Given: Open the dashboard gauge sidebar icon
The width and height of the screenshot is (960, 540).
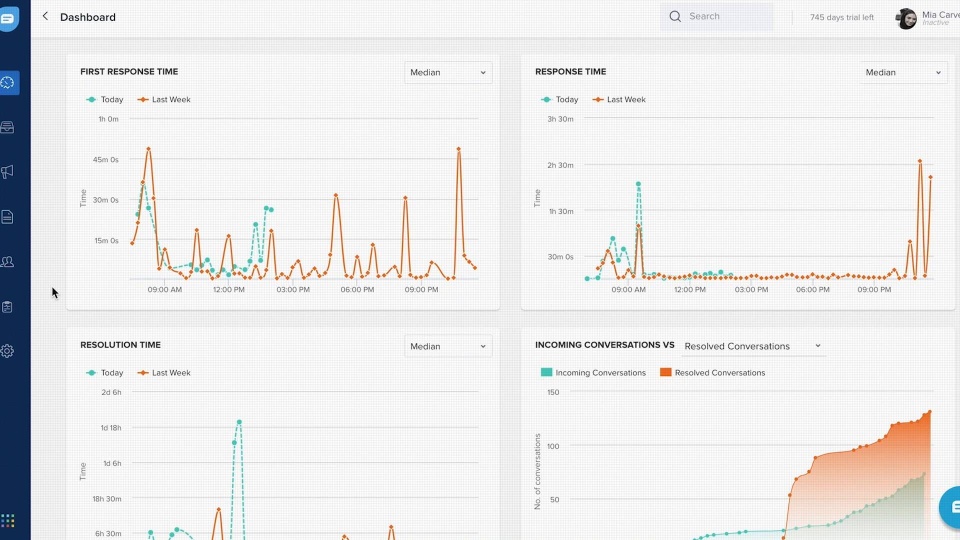Looking at the screenshot, I should point(8,83).
